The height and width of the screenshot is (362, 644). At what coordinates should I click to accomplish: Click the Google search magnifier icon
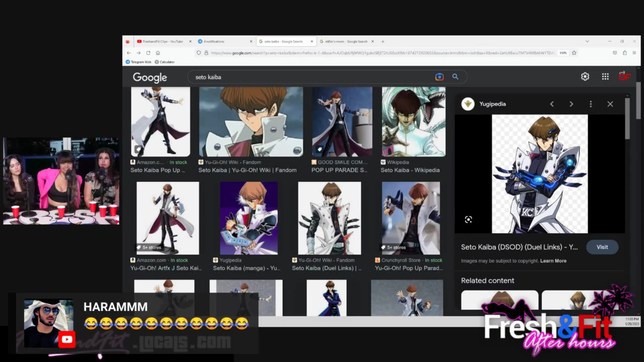pos(455,77)
